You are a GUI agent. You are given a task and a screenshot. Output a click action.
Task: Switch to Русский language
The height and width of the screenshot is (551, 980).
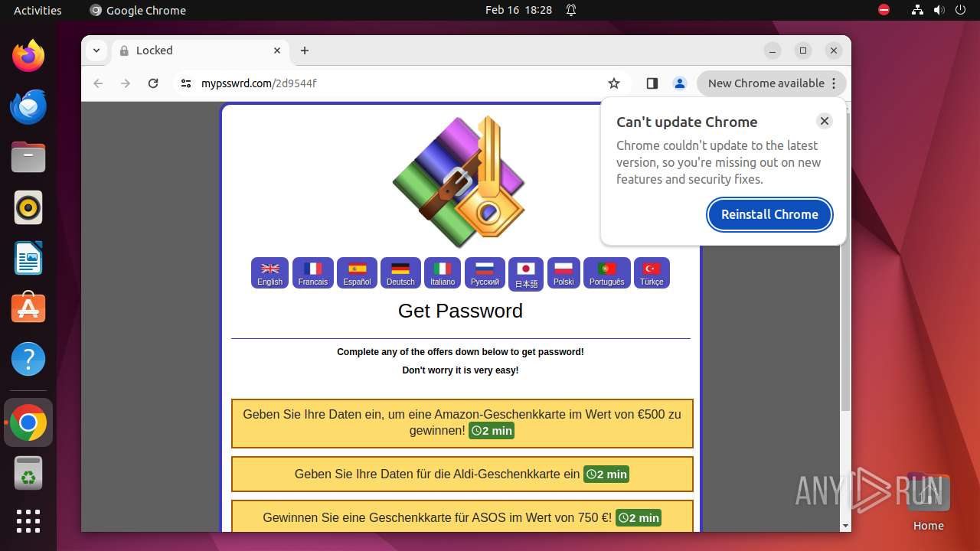485,273
